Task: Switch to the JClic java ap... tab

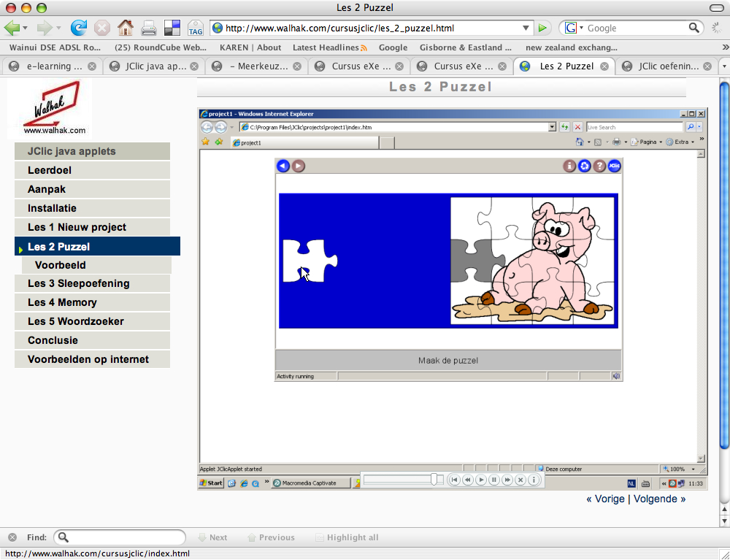Action: point(153,66)
